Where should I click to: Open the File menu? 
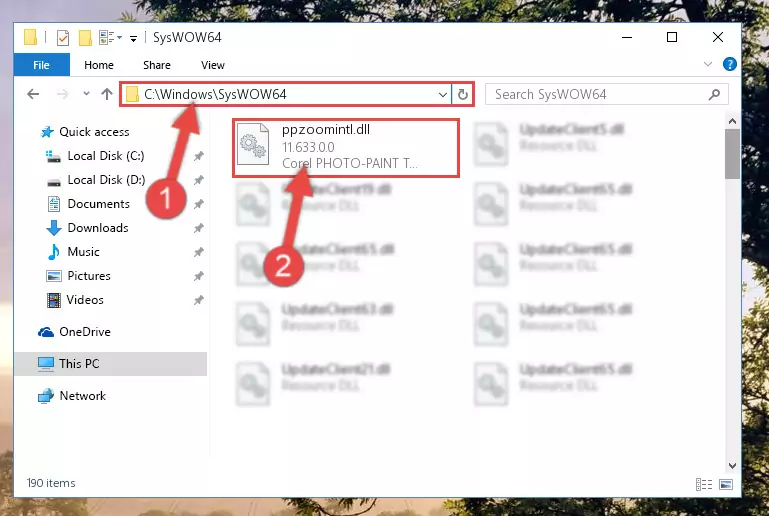click(42, 65)
